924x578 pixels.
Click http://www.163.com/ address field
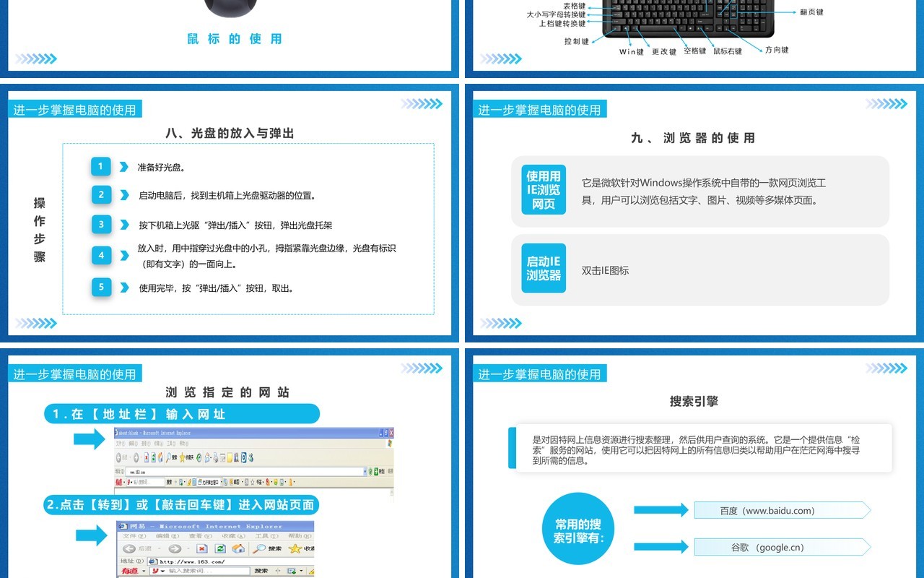231,561
